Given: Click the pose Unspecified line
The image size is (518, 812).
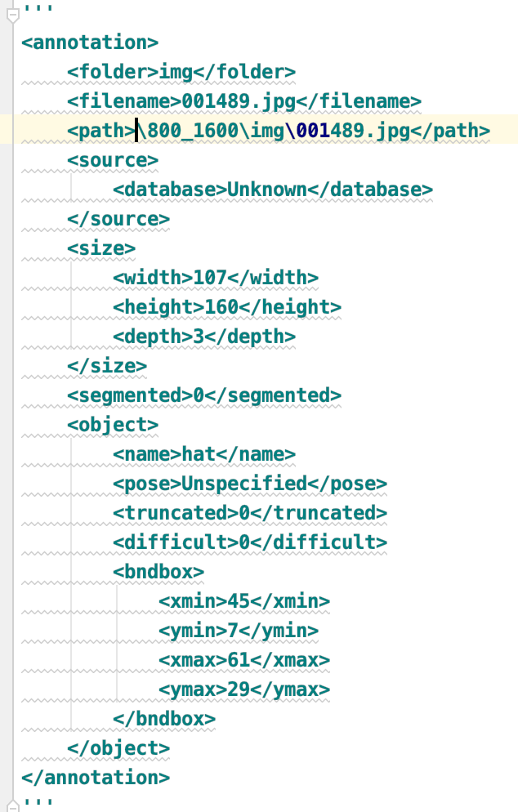Looking at the screenshot, I should [250, 484].
